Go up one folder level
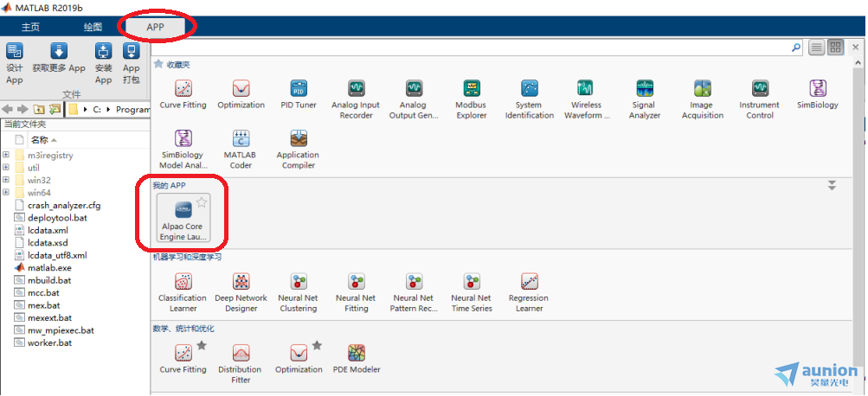 pyautogui.click(x=39, y=109)
